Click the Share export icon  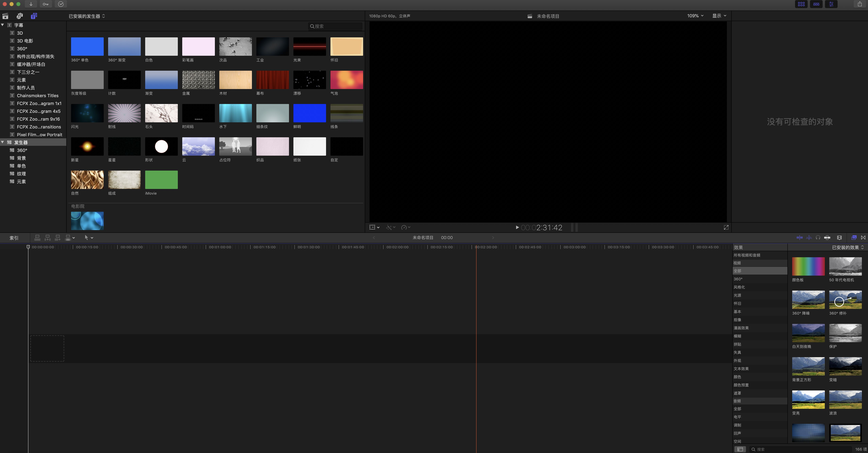pos(860,4)
